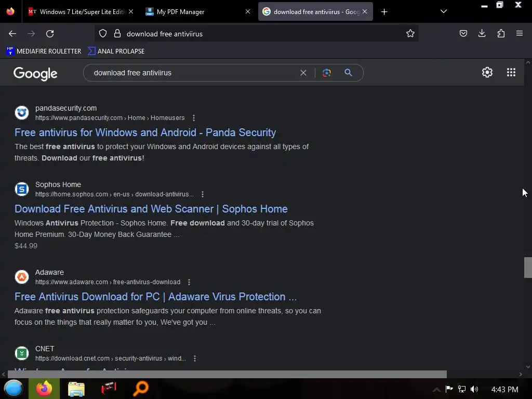Open more options for Adaware result
This screenshot has height=399, width=532.
[x=189, y=282]
